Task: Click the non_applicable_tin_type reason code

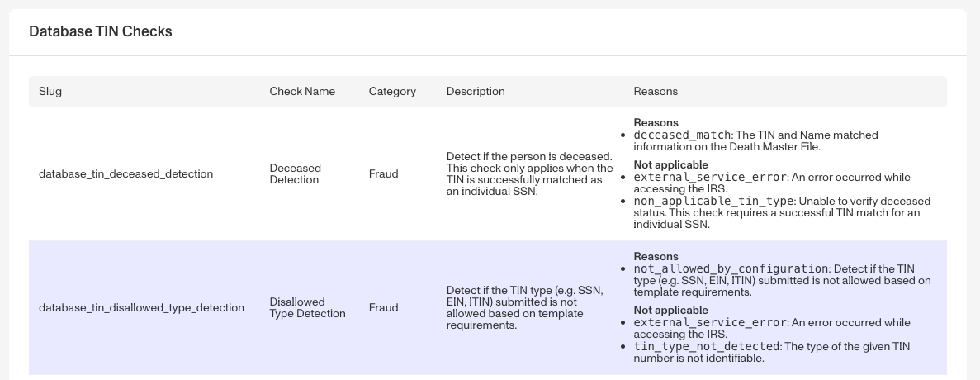Action: [714, 202]
